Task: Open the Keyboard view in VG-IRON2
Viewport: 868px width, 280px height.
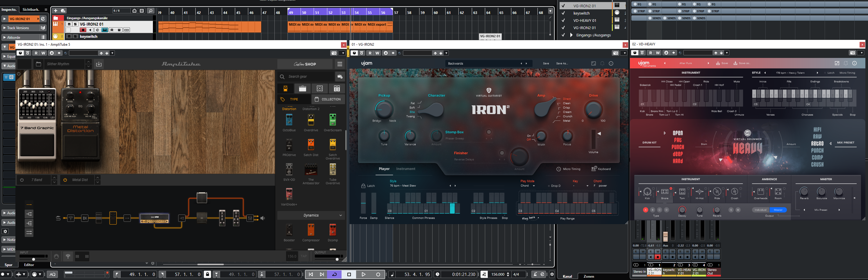Action: (x=601, y=169)
